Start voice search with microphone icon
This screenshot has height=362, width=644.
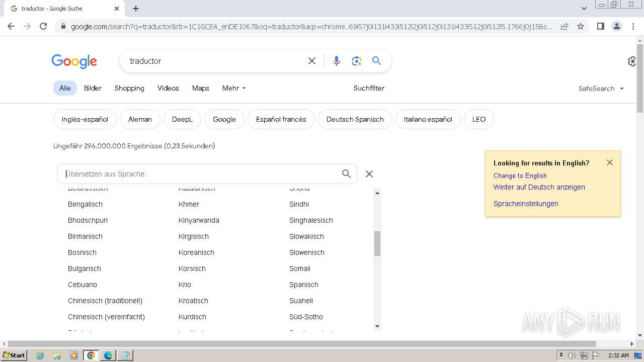[x=337, y=61]
